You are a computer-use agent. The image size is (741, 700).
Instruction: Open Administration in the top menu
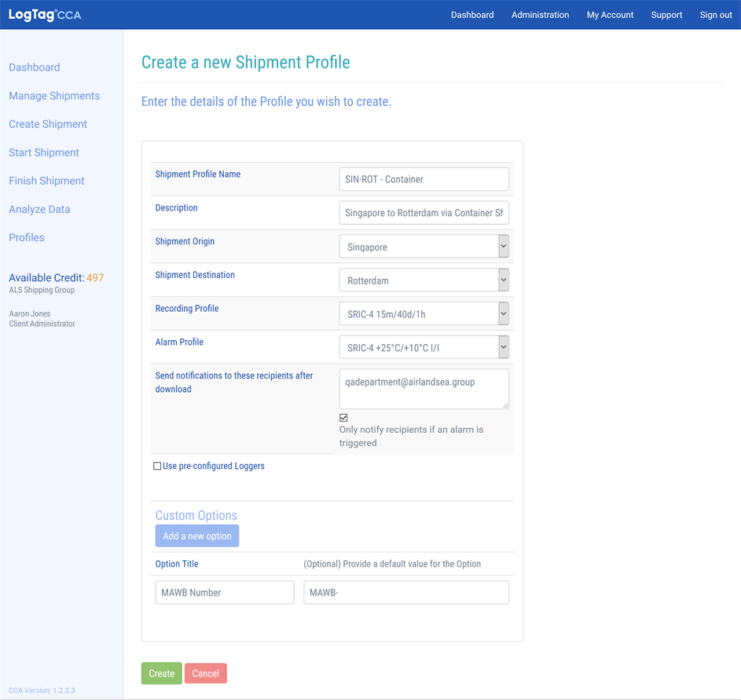click(540, 15)
